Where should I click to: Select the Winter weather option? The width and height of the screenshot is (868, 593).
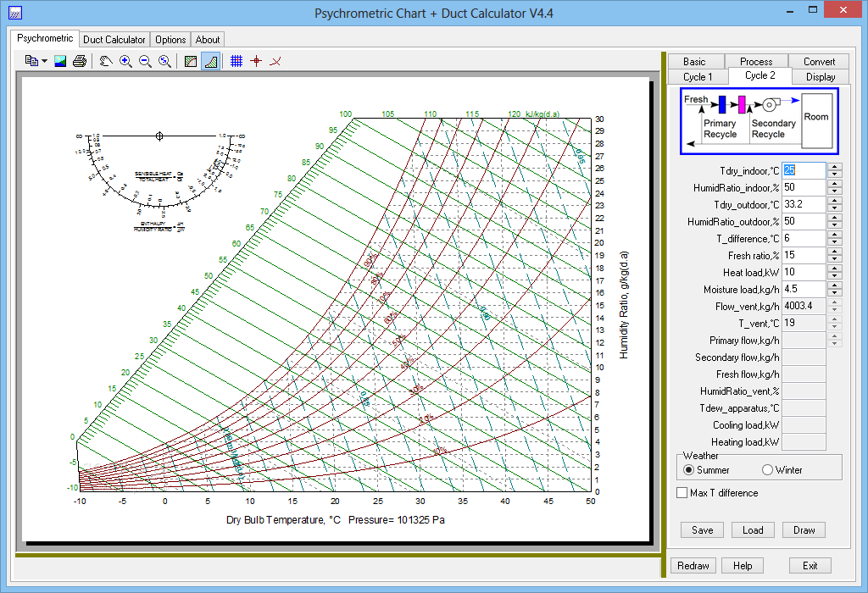tap(782, 469)
